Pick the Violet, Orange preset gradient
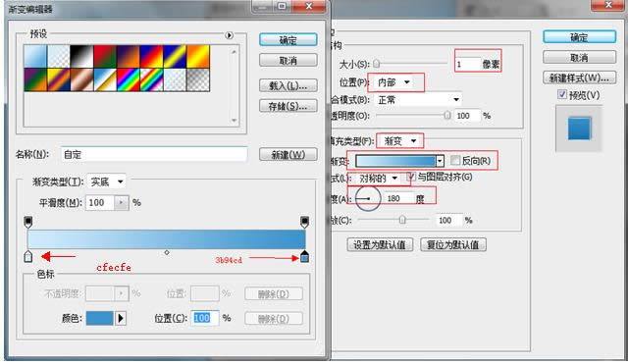 tap(129, 57)
